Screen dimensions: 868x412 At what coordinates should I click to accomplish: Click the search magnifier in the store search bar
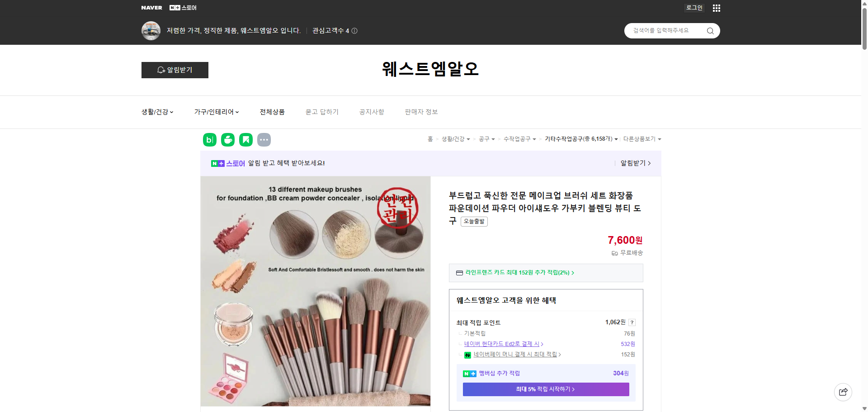click(710, 31)
